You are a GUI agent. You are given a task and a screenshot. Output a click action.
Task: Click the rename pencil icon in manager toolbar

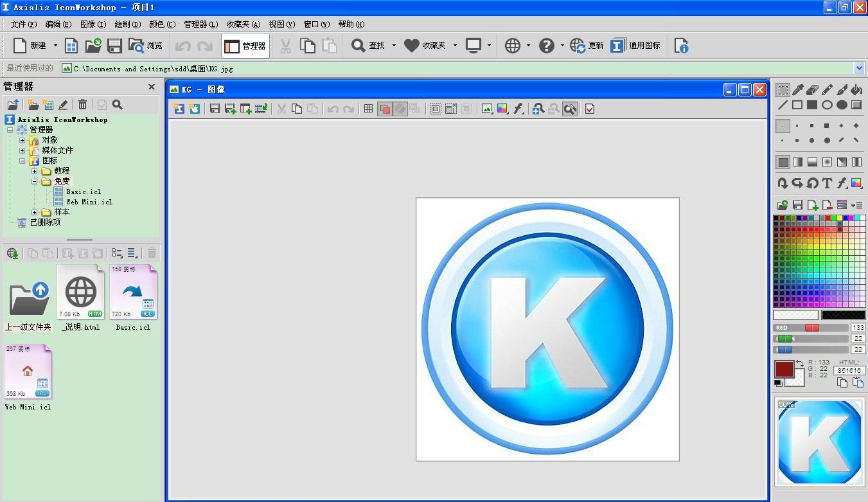pos(63,105)
